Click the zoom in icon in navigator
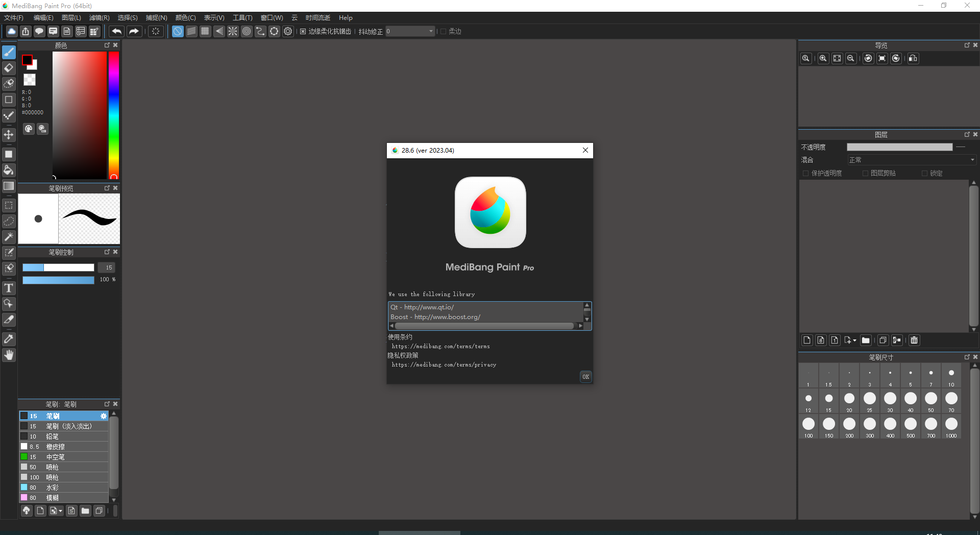This screenshot has height=535, width=980. coord(823,59)
